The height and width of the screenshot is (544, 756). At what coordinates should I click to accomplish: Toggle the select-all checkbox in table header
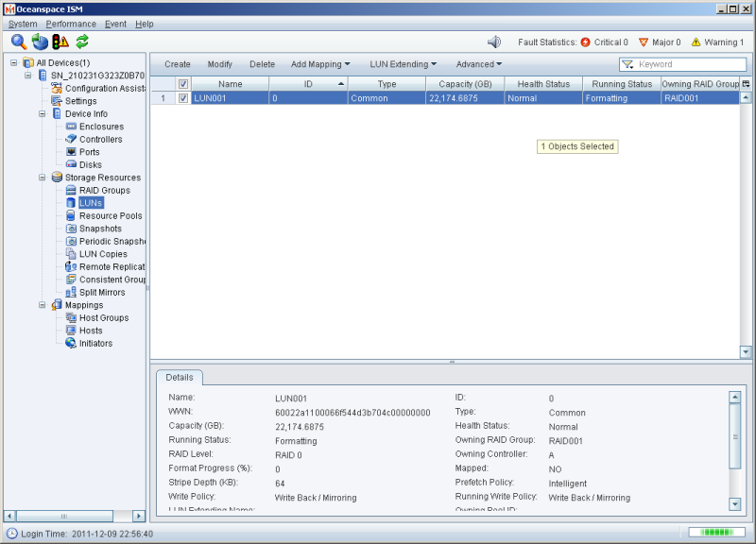coord(183,84)
